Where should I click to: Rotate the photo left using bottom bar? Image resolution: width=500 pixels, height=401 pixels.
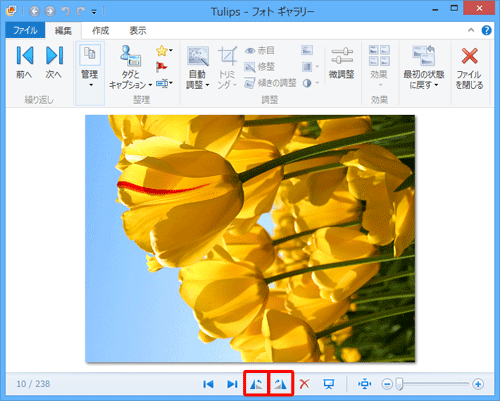[256, 384]
